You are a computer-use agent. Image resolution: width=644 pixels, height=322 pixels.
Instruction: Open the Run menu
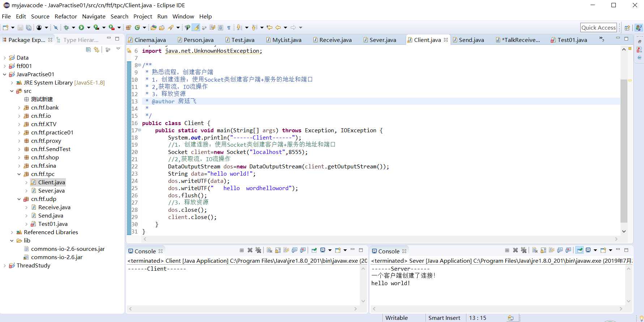162,17
